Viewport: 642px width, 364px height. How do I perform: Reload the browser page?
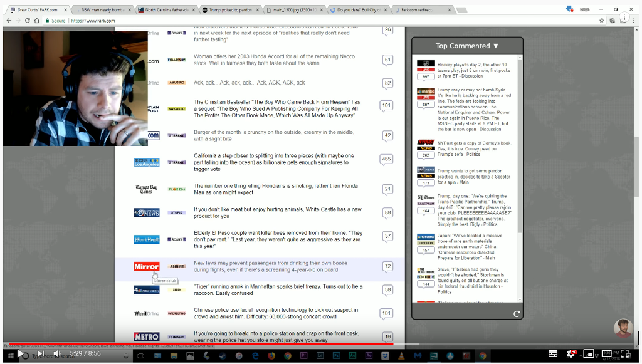(27, 21)
